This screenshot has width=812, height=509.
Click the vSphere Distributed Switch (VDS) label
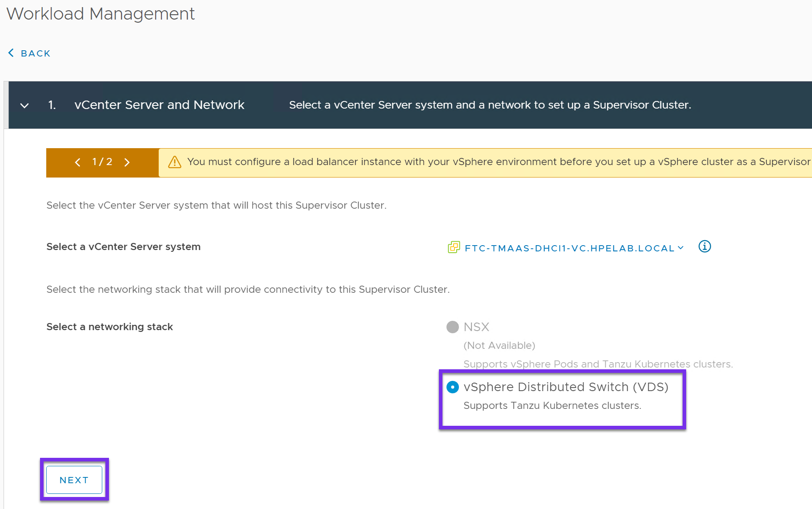(x=566, y=387)
